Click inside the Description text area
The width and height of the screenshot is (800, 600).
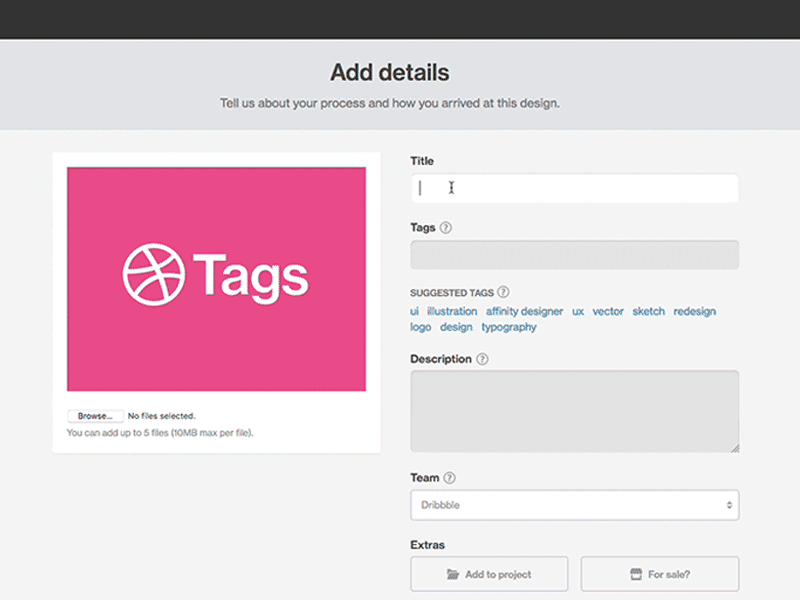click(x=574, y=411)
